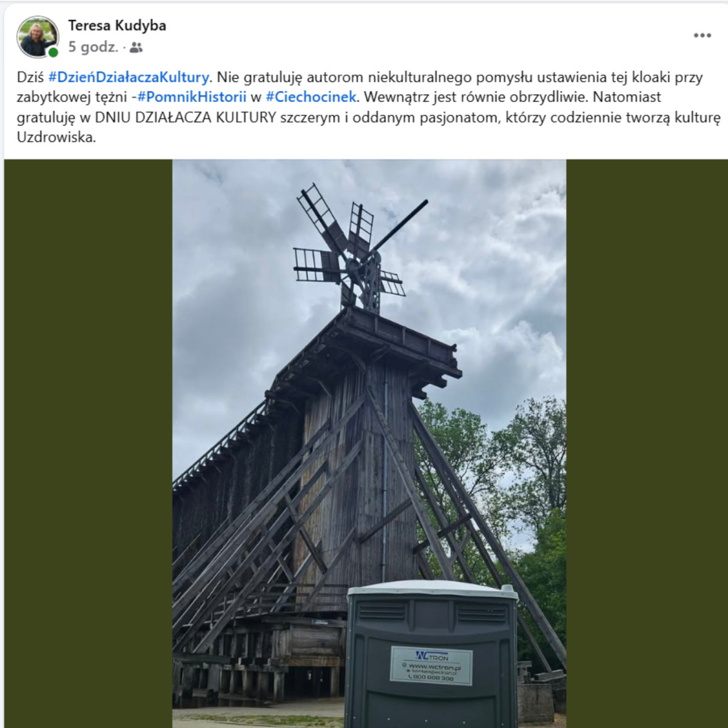728x728 pixels.
Task: Follow the #PomnikHistorii hashtag link
Action: 192,97
